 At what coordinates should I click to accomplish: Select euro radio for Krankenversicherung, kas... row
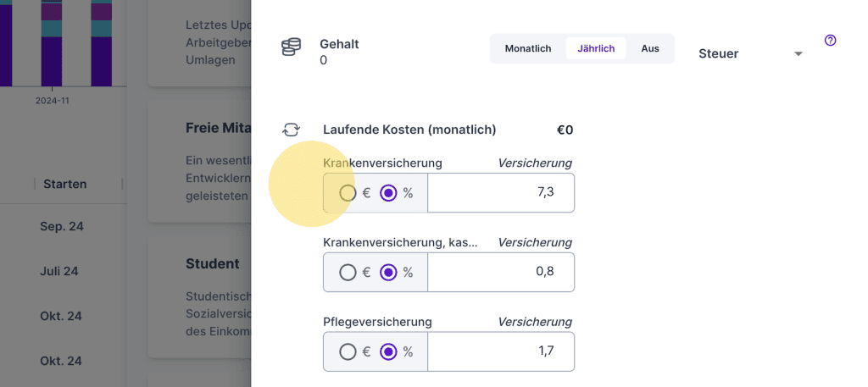pyautogui.click(x=348, y=273)
